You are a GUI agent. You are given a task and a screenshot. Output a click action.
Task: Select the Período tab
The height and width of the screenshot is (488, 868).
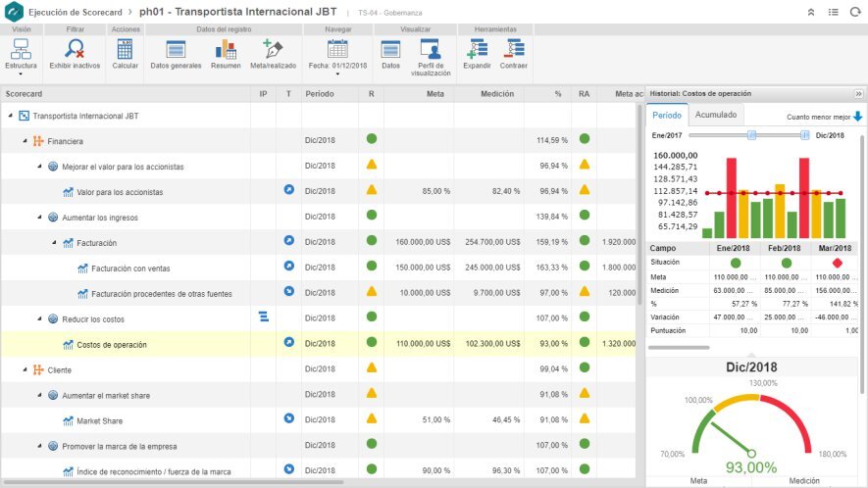[667, 115]
